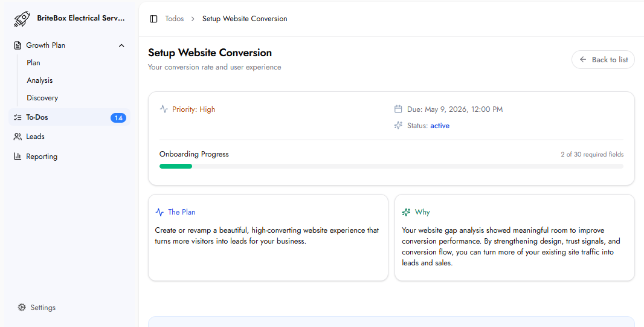This screenshot has width=644, height=327.
Task: Select the Discovery submenu item
Action: click(42, 98)
